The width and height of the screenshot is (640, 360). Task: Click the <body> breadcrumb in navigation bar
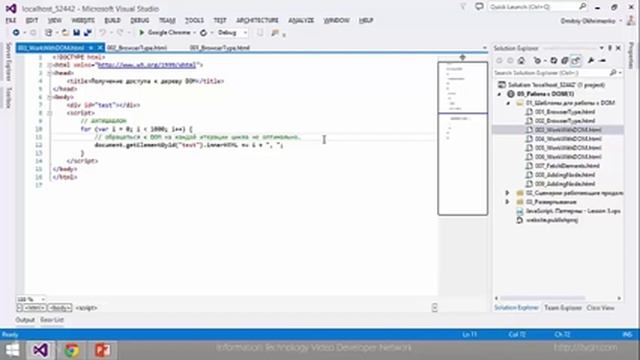pos(60,308)
